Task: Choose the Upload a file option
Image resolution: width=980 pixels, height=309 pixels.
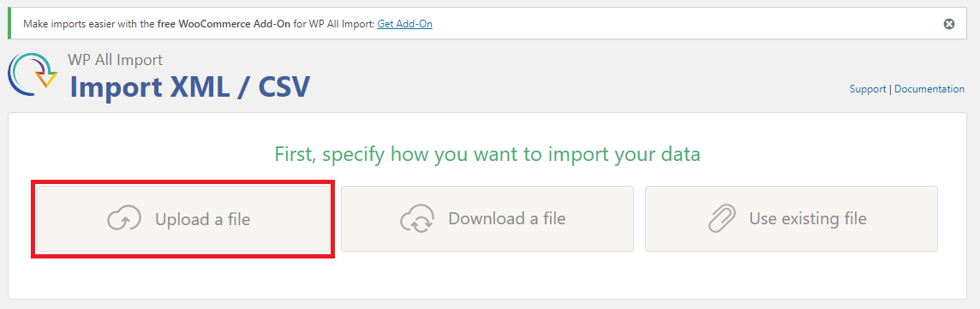Action: pos(183,219)
